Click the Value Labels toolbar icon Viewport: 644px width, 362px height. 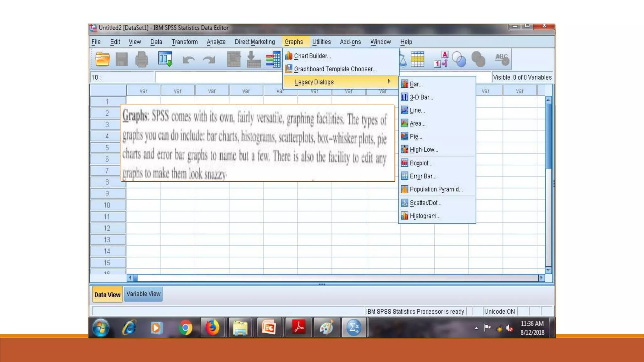[x=441, y=59]
